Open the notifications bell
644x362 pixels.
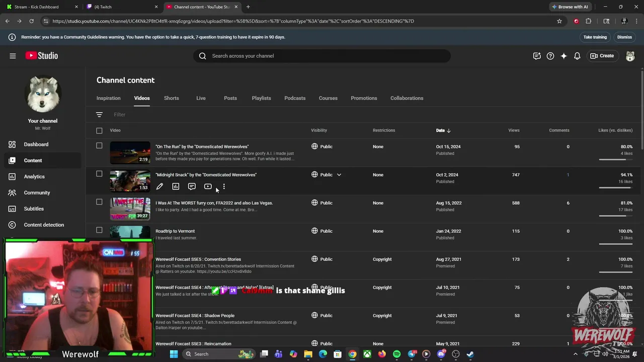click(577, 56)
